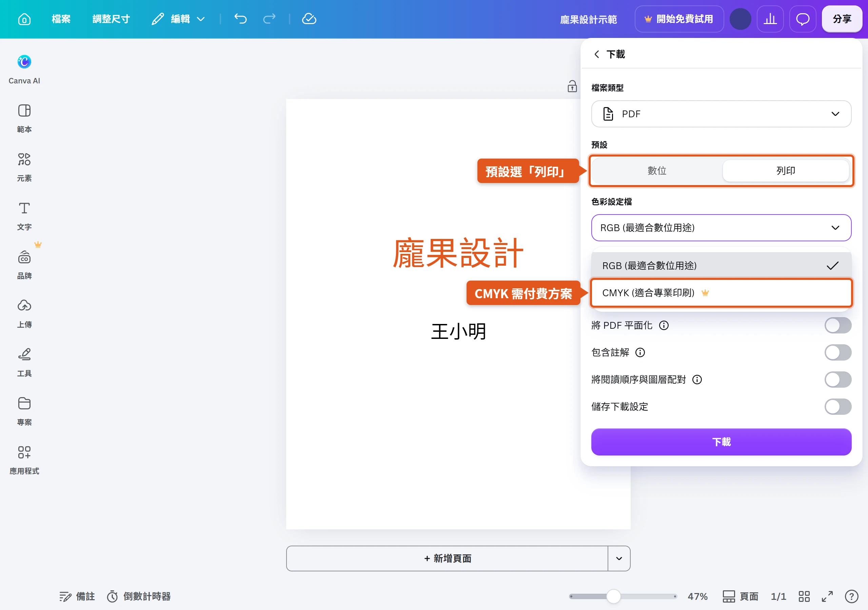Toggle 儲存下載設定 switch
Viewport: 868px width, 610px height.
(838, 407)
